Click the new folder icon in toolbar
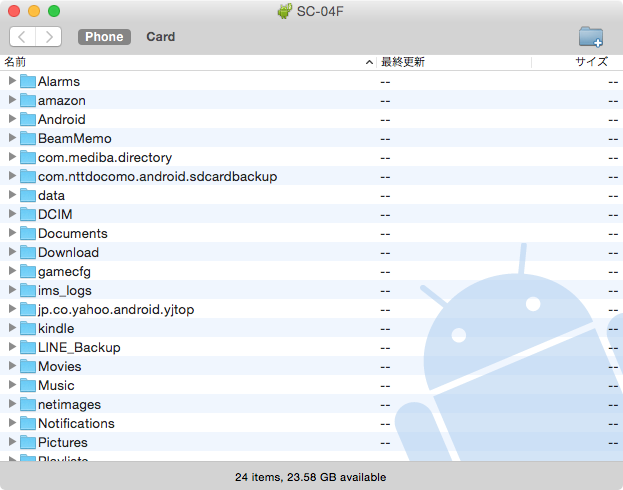 (591, 37)
